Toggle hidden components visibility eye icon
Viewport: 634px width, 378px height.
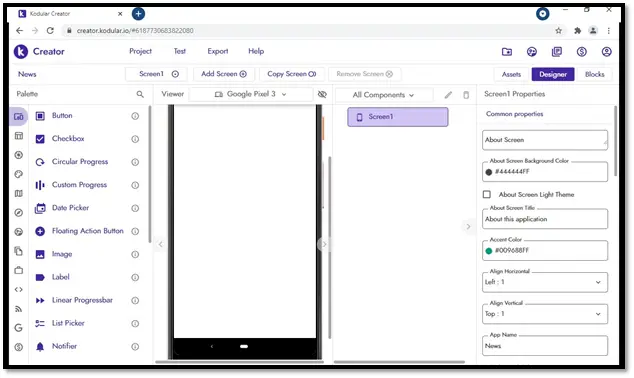coord(322,94)
